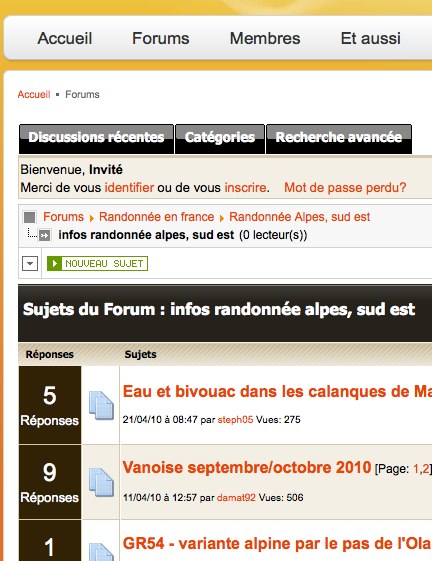Open the Et aussi navigation menu item
Image resolution: width=432 pixels, height=561 pixels.
(370, 38)
